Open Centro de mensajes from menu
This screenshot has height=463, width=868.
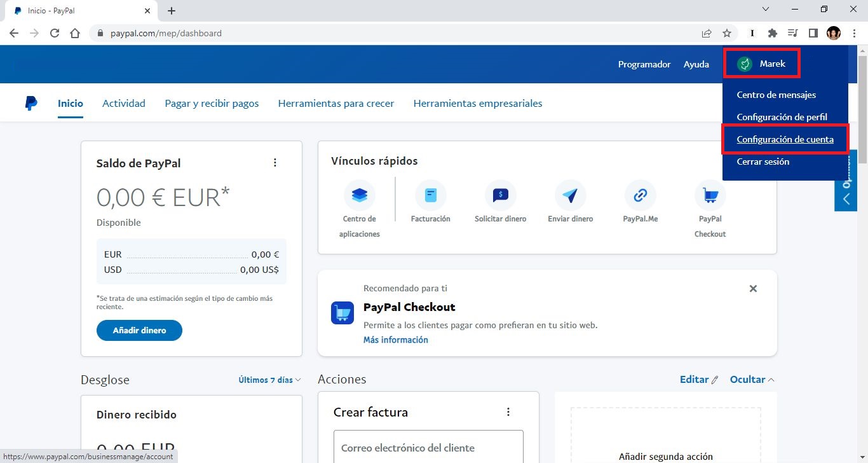click(x=776, y=95)
